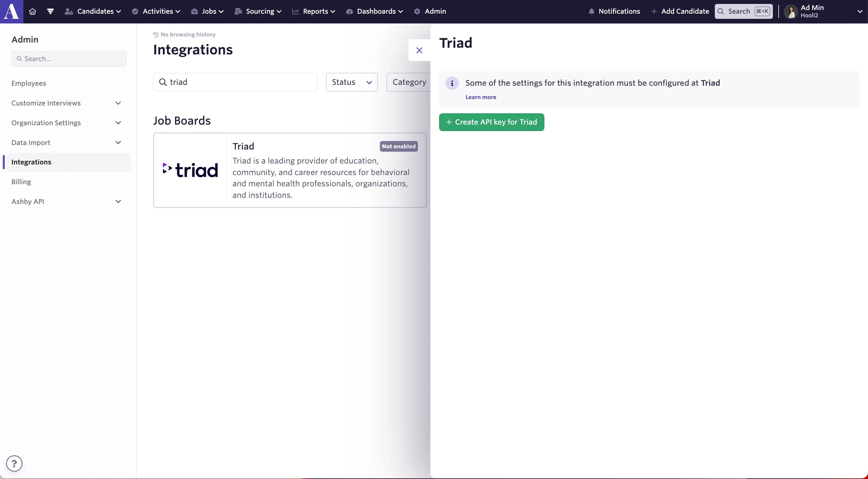This screenshot has width=868, height=479.
Task: Open the Category filter dropdown
Action: 408,82
